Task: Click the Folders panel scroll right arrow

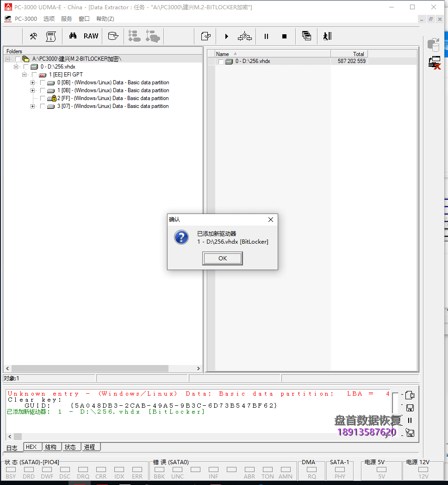Action: [x=199, y=368]
